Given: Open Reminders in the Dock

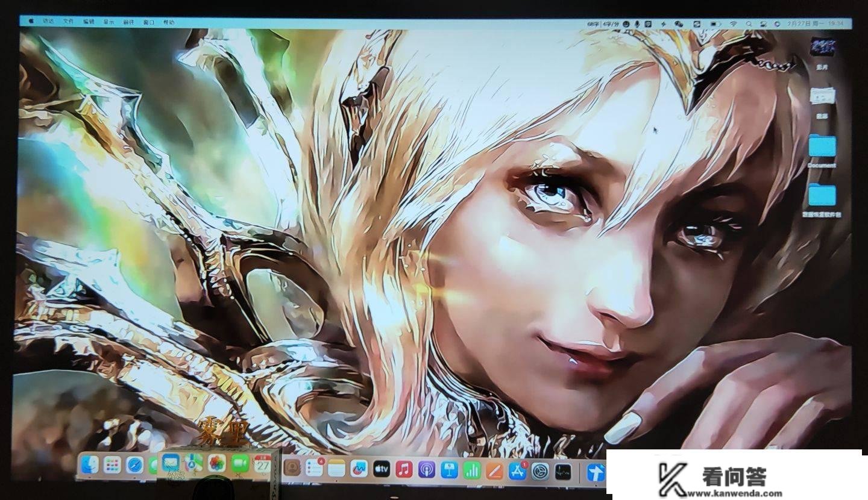Looking at the screenshot, I should [x=314, y=467].
